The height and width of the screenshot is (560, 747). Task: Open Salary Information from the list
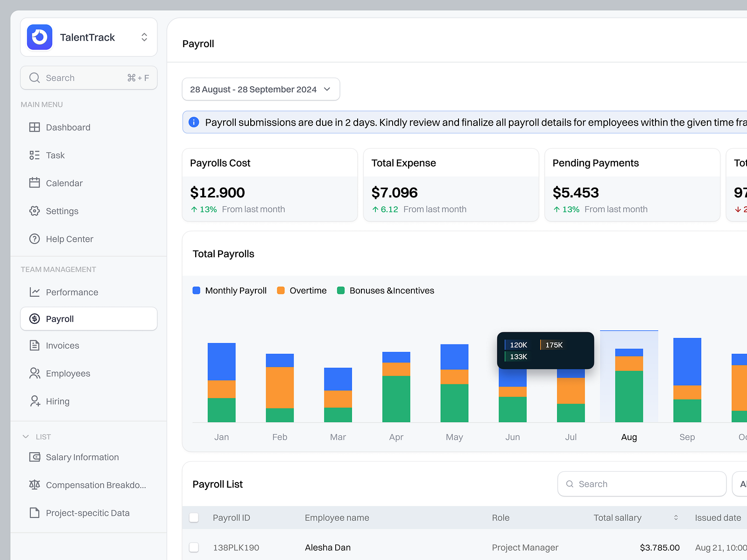[82, 457]
